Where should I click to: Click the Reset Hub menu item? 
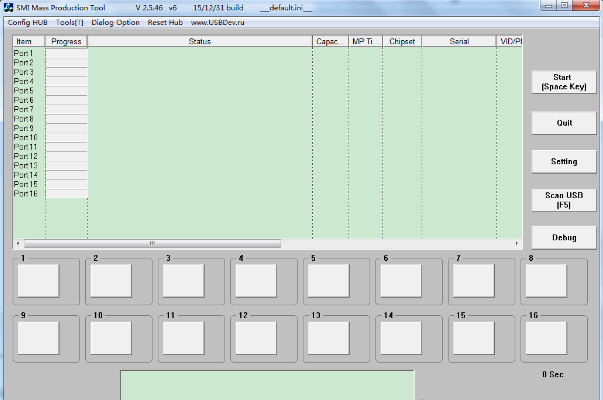pos(164,22)
